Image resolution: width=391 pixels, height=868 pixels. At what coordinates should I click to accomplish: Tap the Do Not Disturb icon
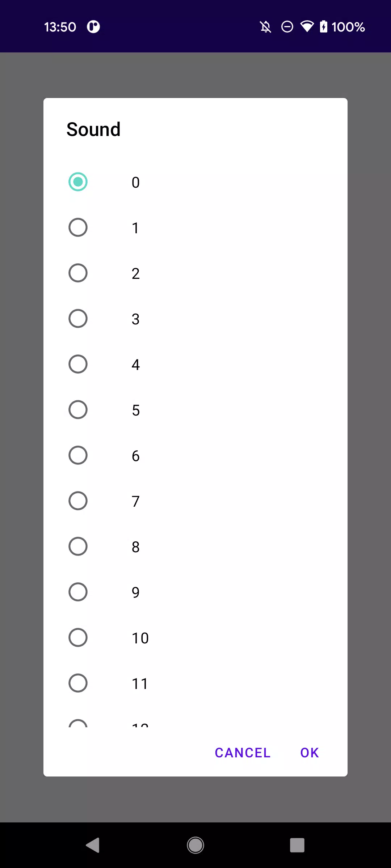point(287,27)
